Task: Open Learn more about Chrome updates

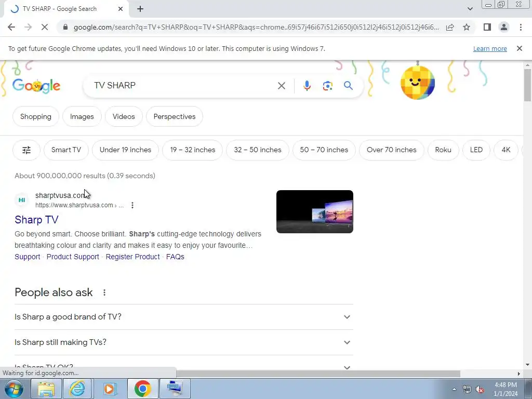Action: point(490,48)
